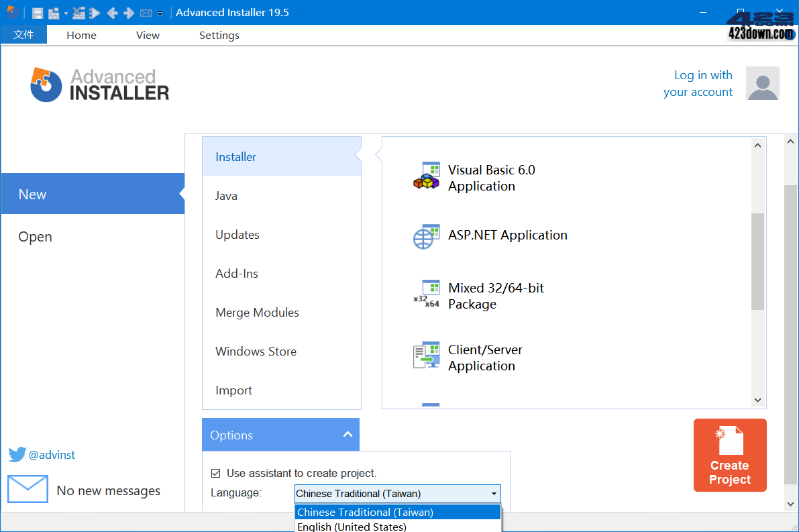This screenshot has width=799, height=532.
Task: Click the Twitter bird icon near @advinst
Action: click(16, 454)
